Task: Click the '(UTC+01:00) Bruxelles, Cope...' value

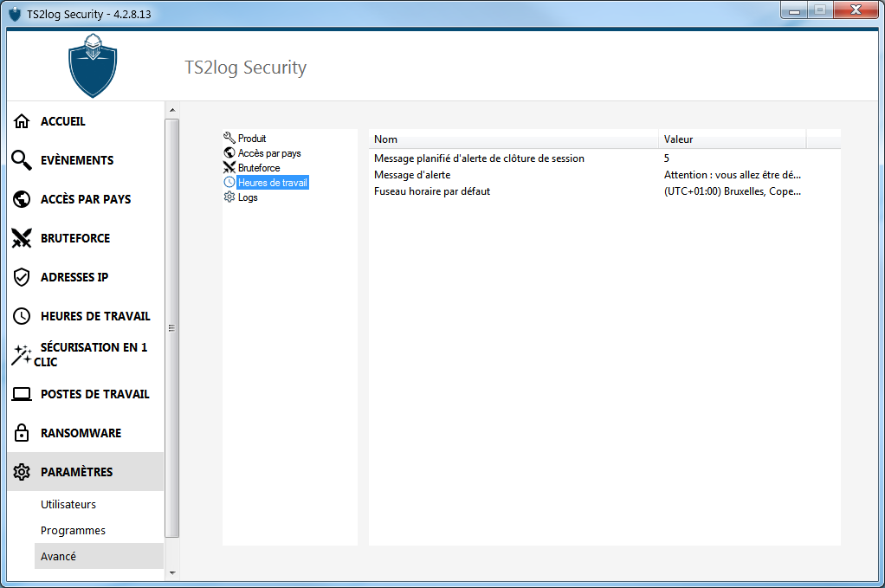Action: [733, 191]
